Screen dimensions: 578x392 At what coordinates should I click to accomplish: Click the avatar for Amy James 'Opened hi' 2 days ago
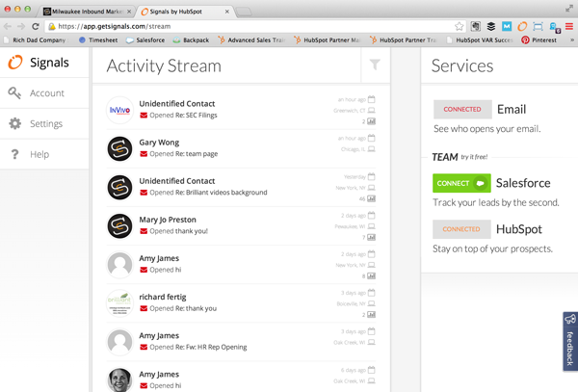coord(119,265)
